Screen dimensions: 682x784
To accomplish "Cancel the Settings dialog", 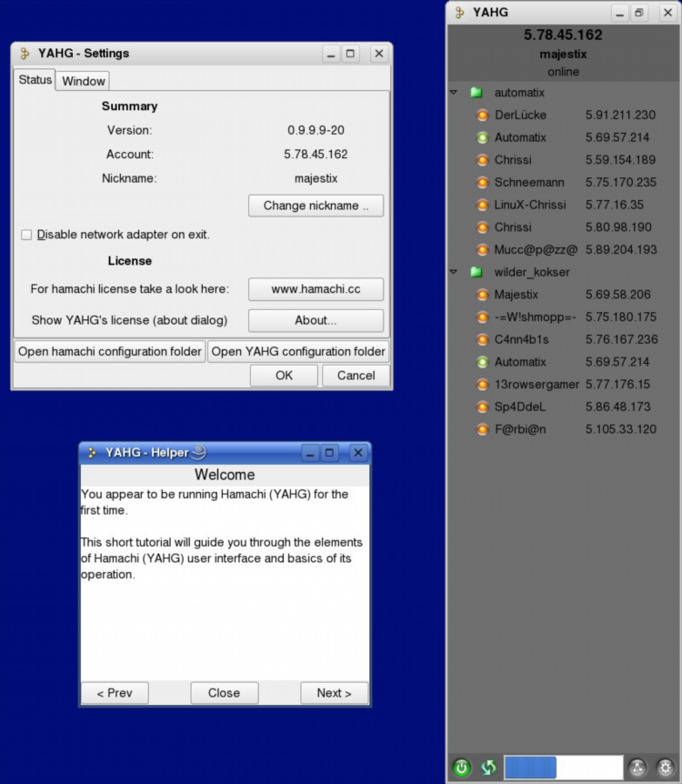I will click(x=356, y=376).
